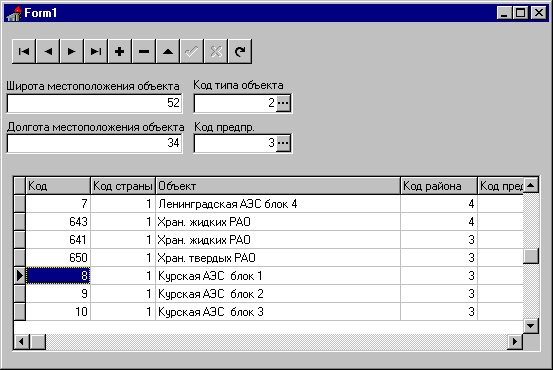Screen dimensions: 553x370
Task: Click the edit record triangle button
Action: pyautogui.click(x=168, y=51)
